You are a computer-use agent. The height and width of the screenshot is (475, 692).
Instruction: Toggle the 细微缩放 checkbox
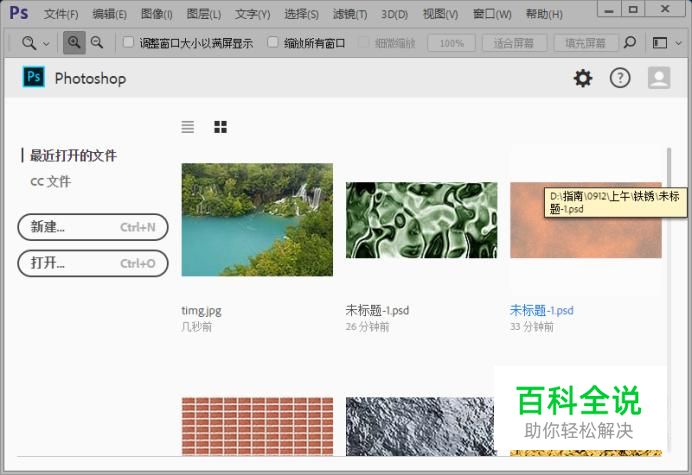[x=363, y=42]
